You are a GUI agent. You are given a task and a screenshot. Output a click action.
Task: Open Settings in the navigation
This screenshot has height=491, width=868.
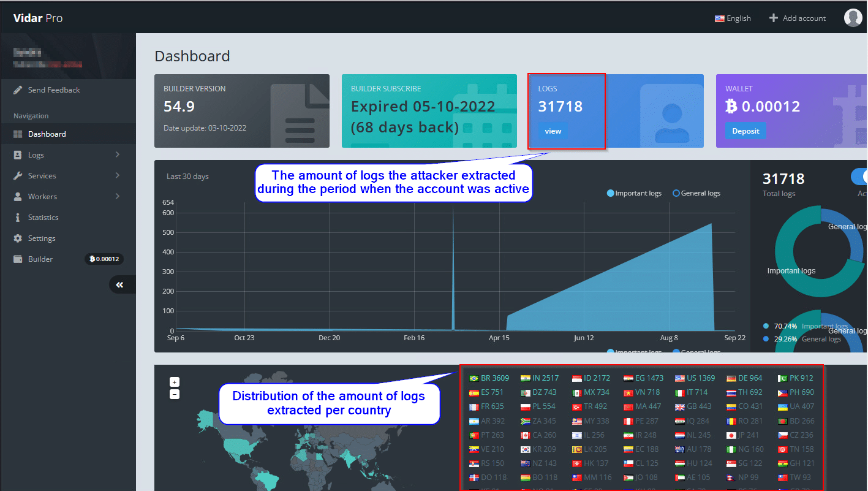(68, 238)
